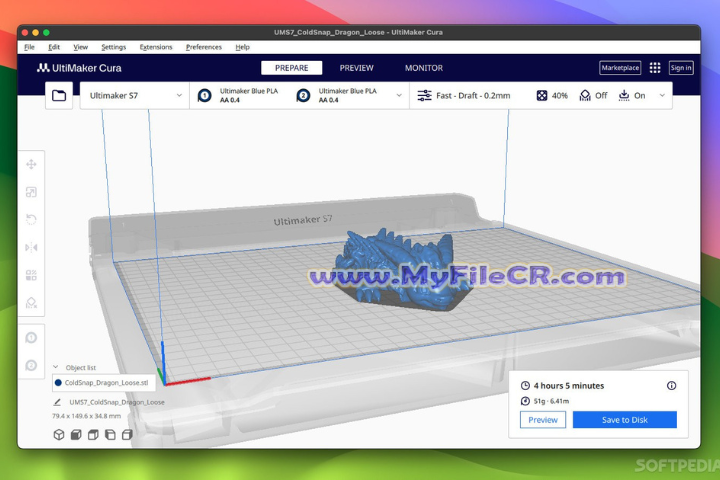Open the Help menu
Screen dimensions: 720x480
click(242, 47)
